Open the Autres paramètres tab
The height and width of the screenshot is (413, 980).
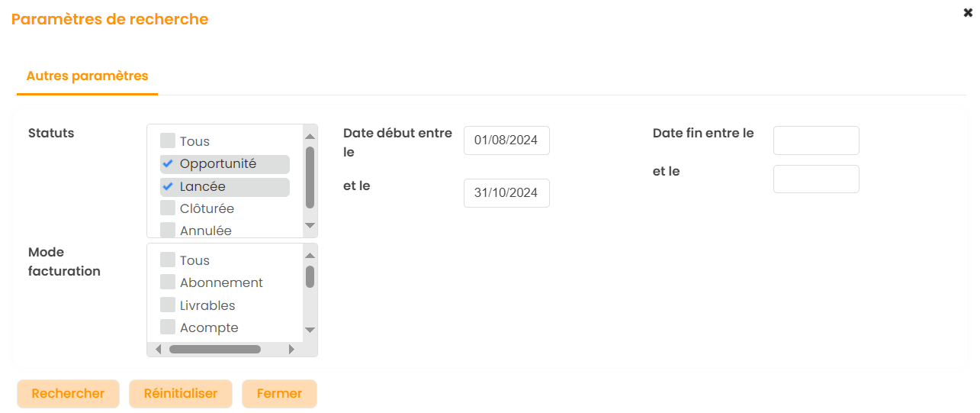tap(87, 76)
